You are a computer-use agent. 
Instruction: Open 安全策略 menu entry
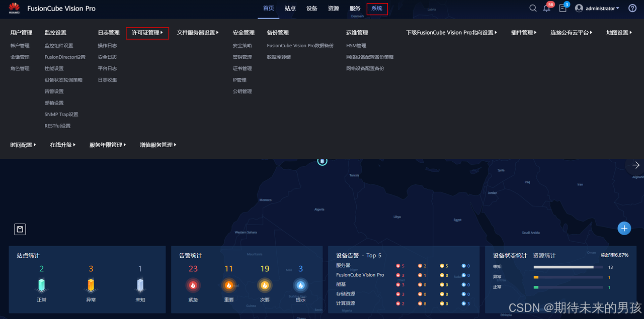242,46
